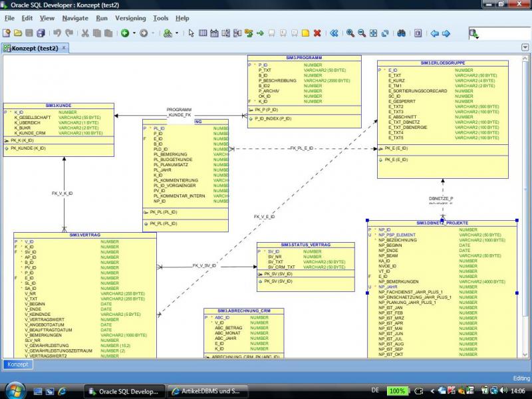The image size is (532, 399).
Task: Open the green Back button dropdown arrow
Action: (134, 33)
